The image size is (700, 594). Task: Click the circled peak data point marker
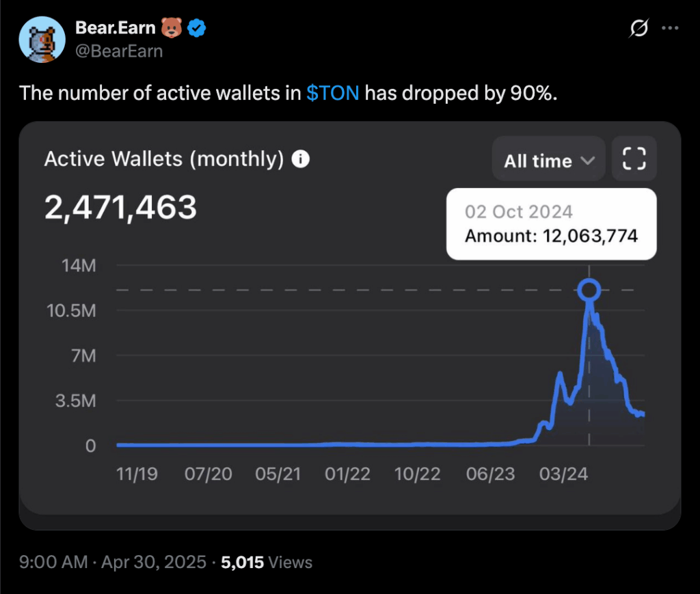(589, 290)
